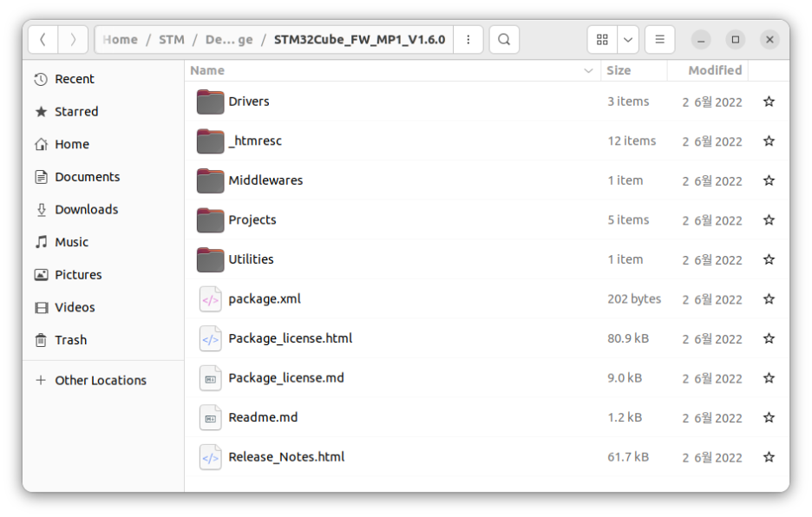Navigate to STM in the path bar
Image resolution: width=812 pixels, height=517 pixels.
172,39
